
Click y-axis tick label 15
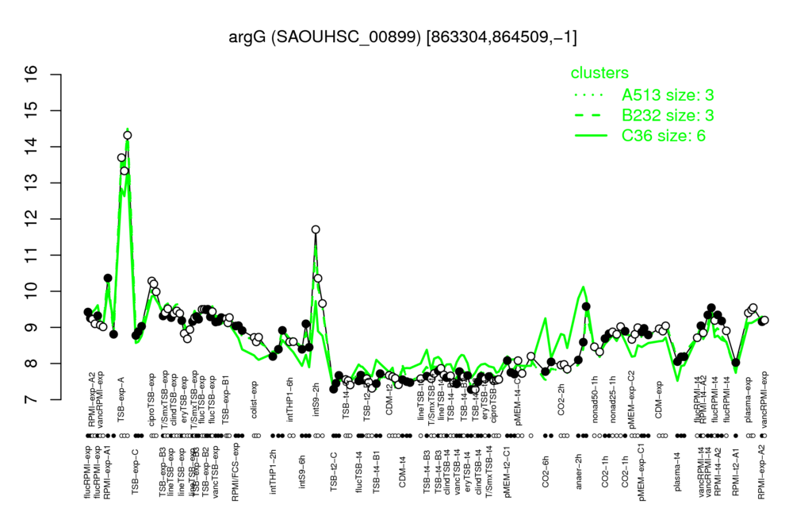[32, 110]
